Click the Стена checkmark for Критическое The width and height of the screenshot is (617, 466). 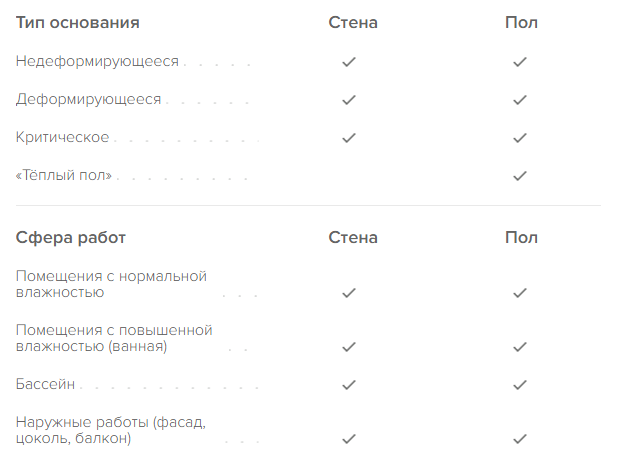point(349,138)
